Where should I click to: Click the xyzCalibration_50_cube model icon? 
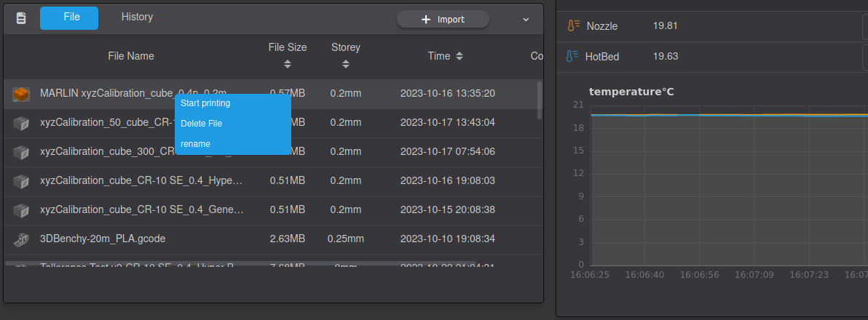point(21,123)
